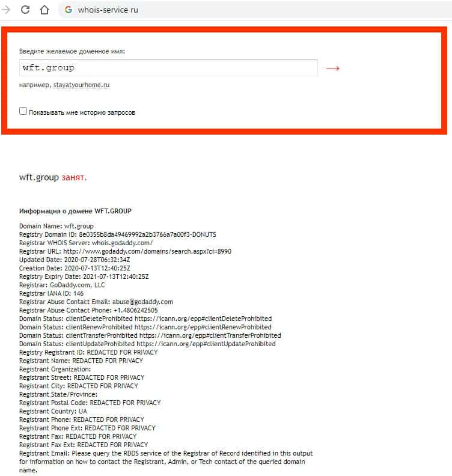Click the red 'занят' status text
Viewport: 452px width, 476px height.
(74, 177)
